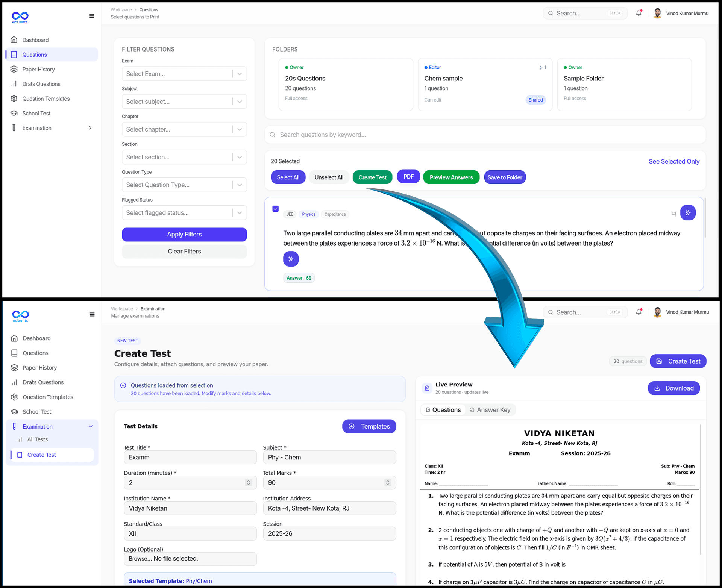
Task: Click Preview Answers button
Action: 451,177
